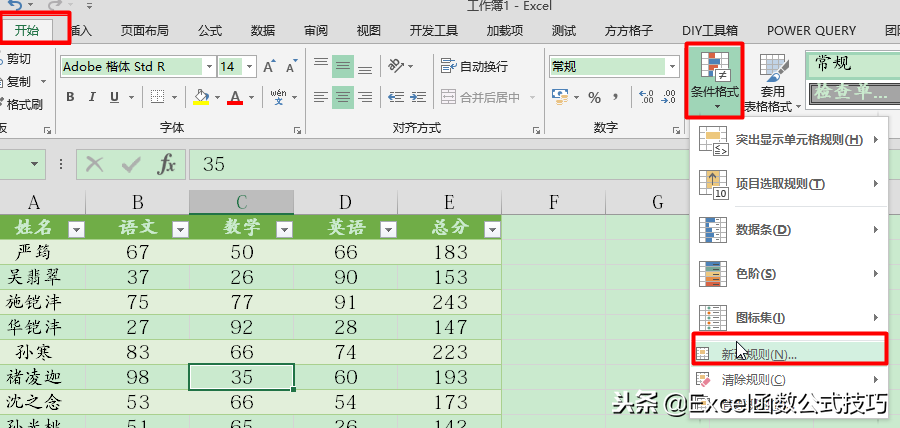Apply percent style
This screenshot has width=900, height=428.
(x=595, y=97)
